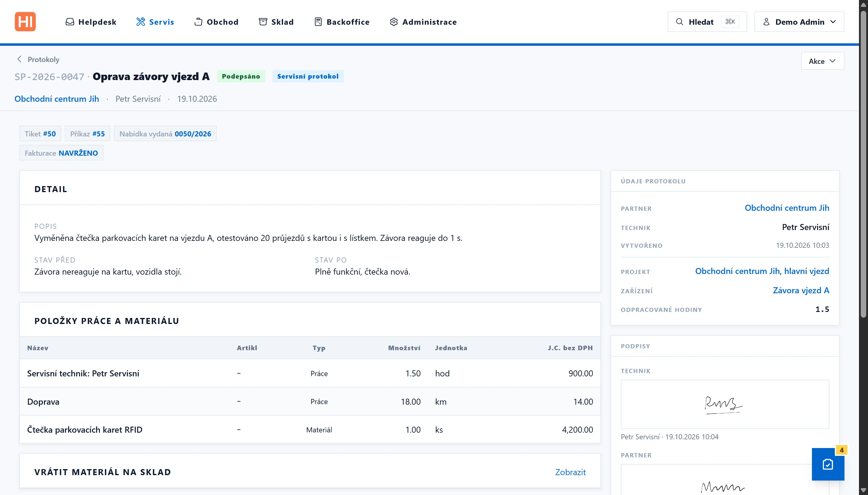Click Zobrazit in Vrátit materiál section
This screenshot has height=495, width=868.
(x=570, y=472)
